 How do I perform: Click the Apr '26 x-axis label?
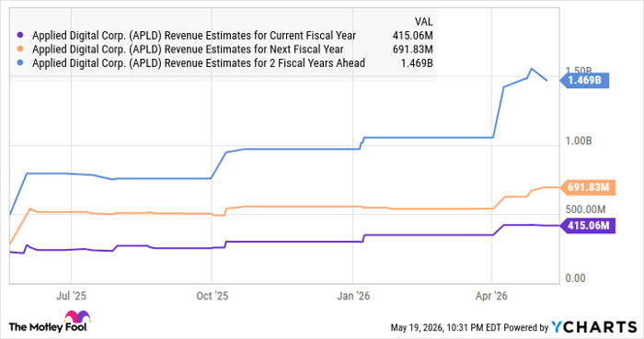pyautogui.click(x=491, y=296)
